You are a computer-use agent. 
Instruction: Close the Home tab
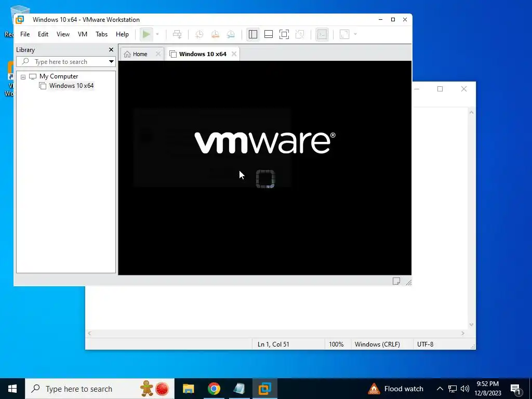[x=158, y=54]
